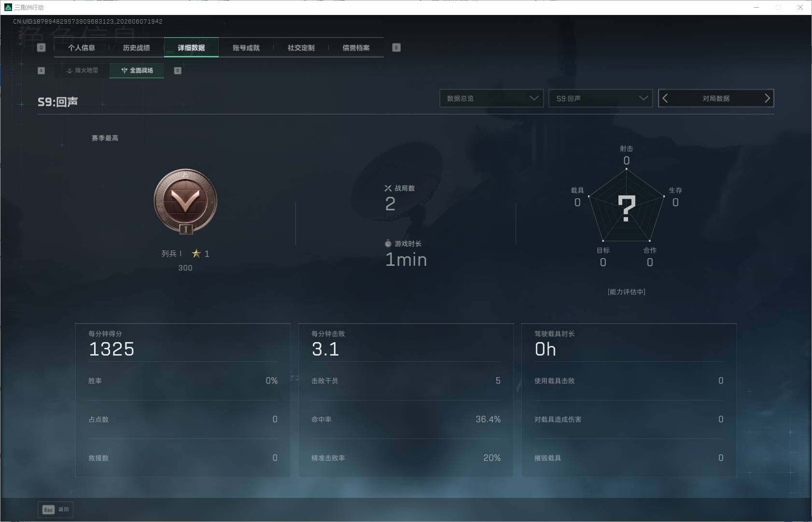Click the Esc 返回 back button
Image resolution: width=812 pixels, height=522 pixels.
click(56, 509)
